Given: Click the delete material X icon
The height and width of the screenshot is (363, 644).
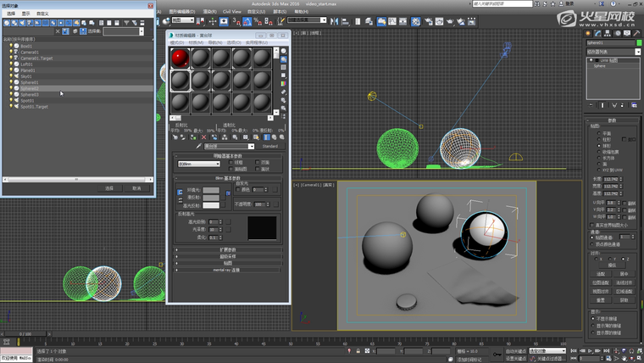Looking at the screenshot, I should pos(203,137).
